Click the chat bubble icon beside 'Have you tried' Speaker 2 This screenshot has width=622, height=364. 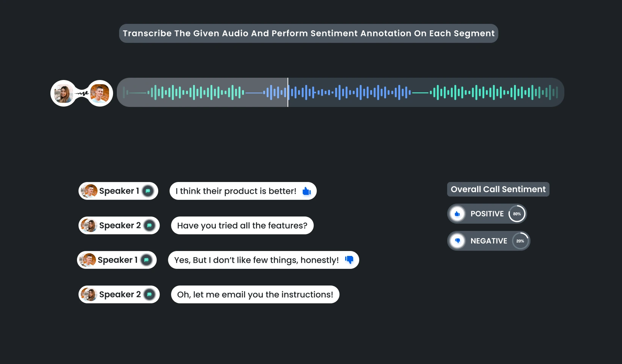(149, 226)
